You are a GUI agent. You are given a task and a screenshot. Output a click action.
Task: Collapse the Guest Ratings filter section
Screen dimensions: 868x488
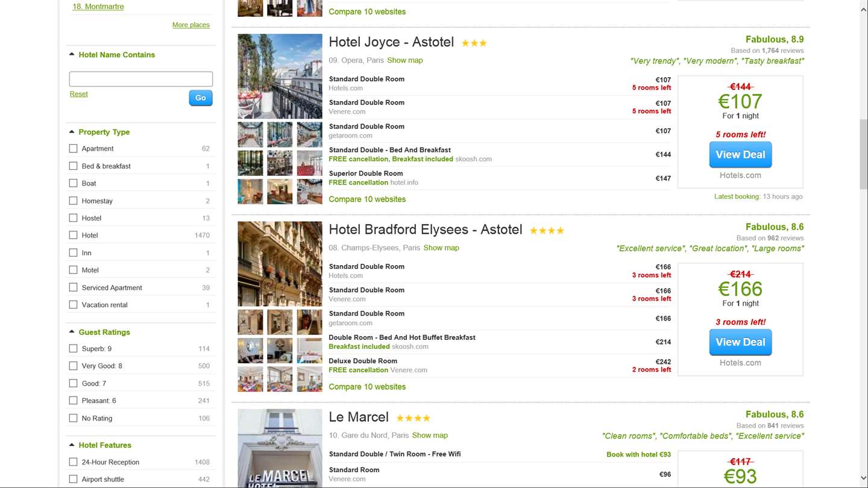tap(72, 332)
